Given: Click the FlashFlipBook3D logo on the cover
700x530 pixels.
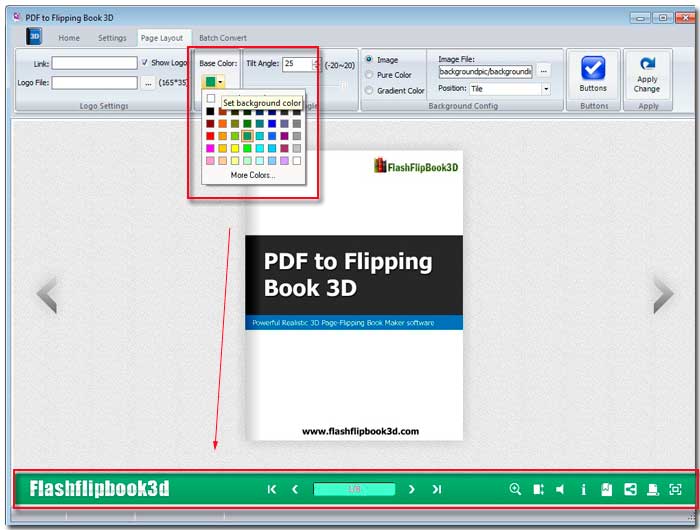Looking at the screenshot, I should pyautogui.click(x=416, y=166).
